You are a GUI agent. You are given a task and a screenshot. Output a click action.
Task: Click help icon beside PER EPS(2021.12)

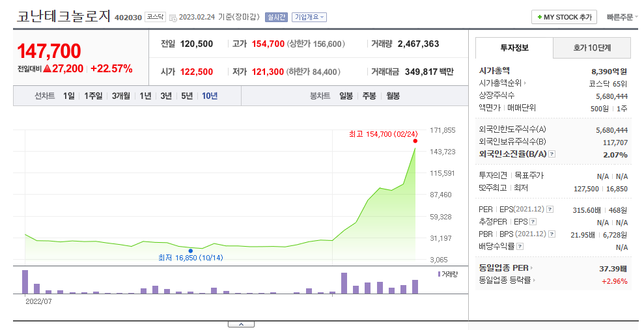[550, 210]
